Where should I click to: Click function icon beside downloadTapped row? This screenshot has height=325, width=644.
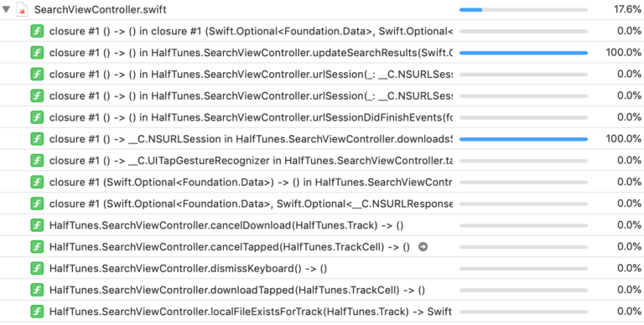[37, 290]
